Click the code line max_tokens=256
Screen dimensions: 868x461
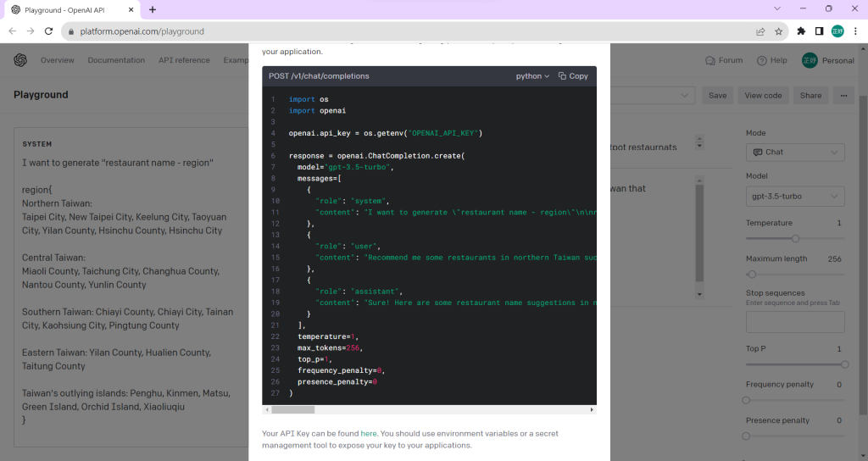click(329, 348)
